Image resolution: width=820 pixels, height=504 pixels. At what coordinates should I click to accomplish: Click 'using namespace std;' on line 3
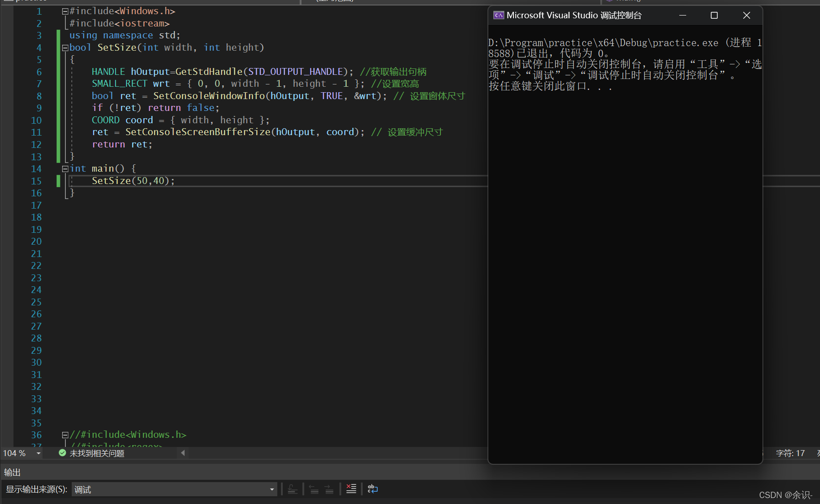pos(125,36)
